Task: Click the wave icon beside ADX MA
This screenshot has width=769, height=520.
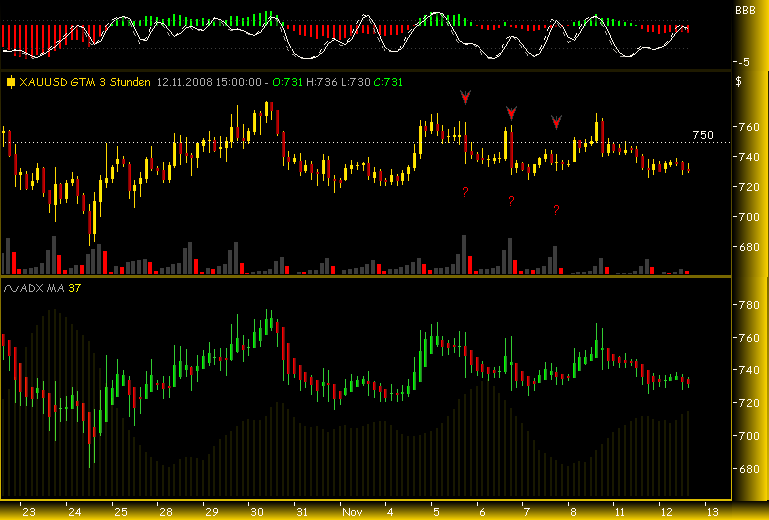Action: [x=11, y=289]
